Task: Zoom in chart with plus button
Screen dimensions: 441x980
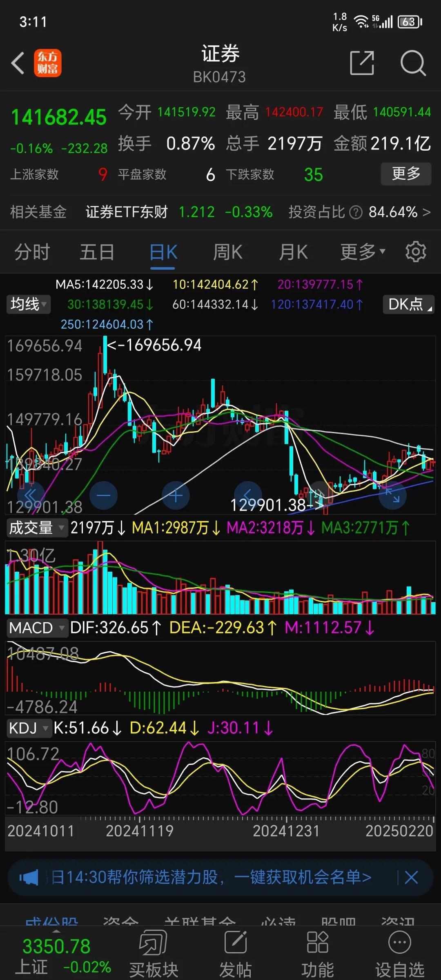Action: pos(176,496)
